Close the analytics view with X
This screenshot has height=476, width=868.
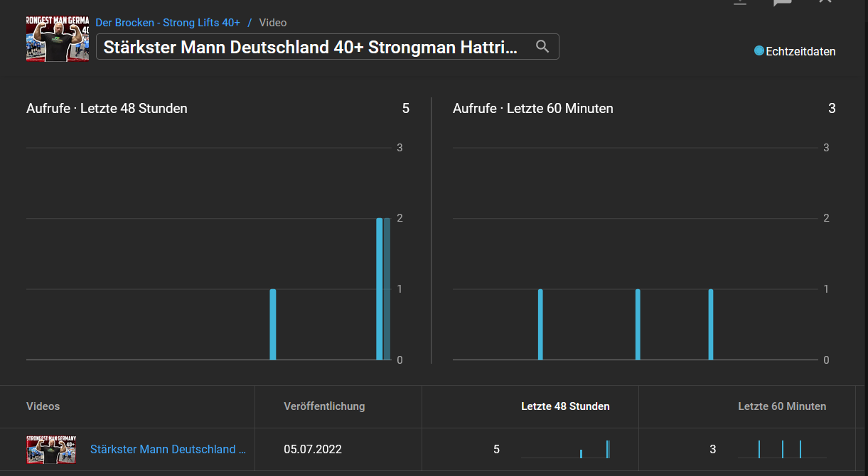click(825, 2)
